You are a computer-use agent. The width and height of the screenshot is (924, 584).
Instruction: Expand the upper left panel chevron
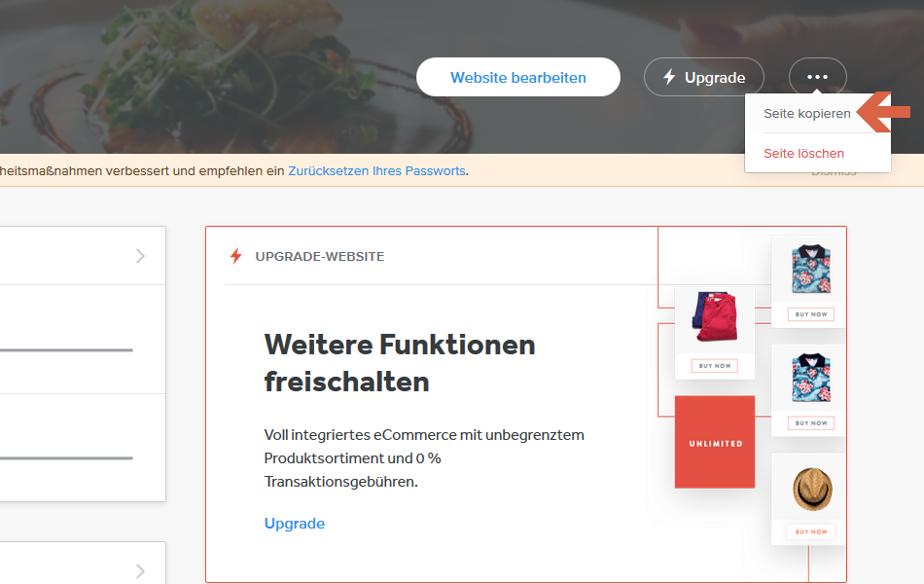[x=140, y=256]
